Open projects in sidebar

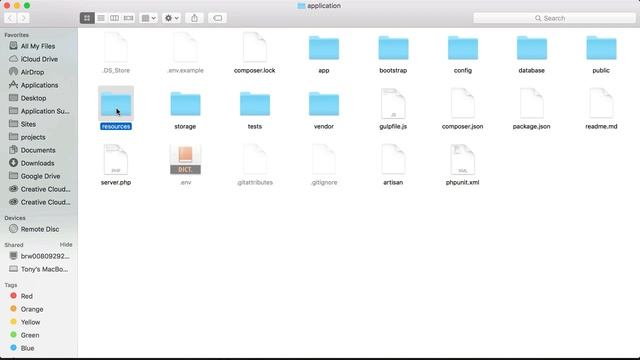[33, 137]
